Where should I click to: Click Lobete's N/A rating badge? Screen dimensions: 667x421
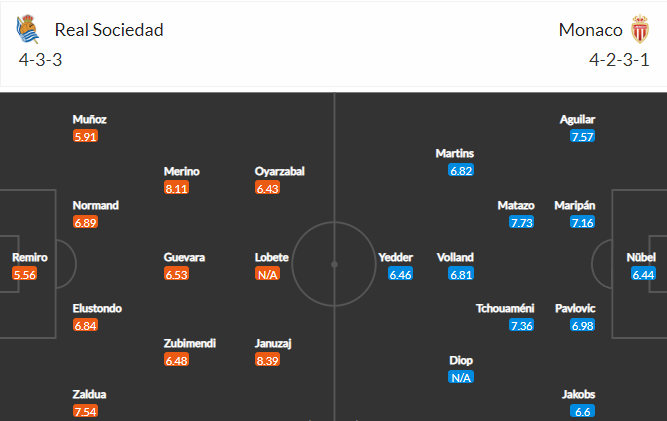point(267,274)
